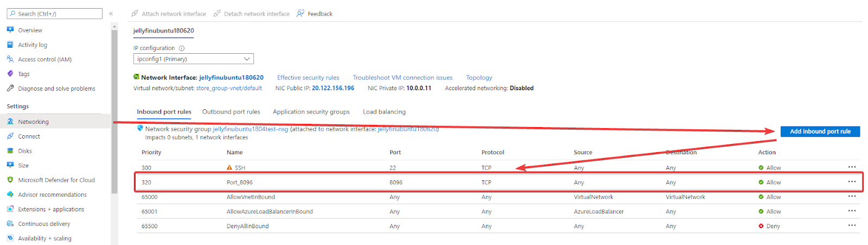
Task: Open ellipsis menu for AllowVnetInBound rule
Action: (852, 196)
